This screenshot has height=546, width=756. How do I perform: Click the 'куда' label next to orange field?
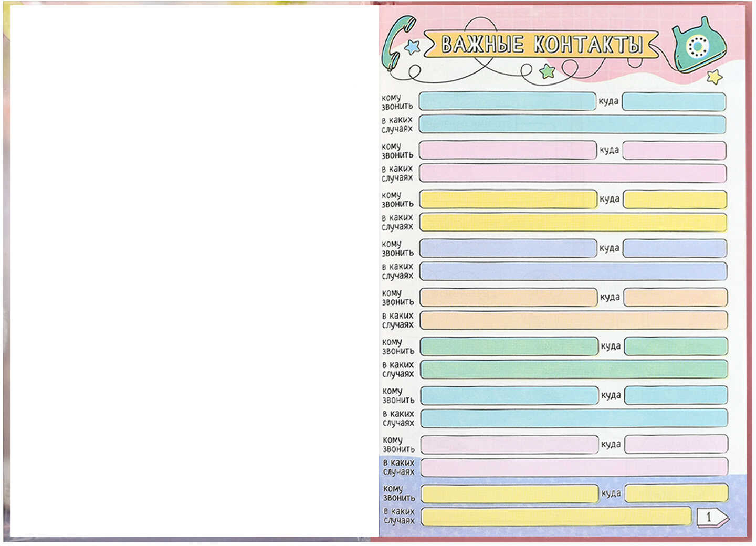click(610, 297)
